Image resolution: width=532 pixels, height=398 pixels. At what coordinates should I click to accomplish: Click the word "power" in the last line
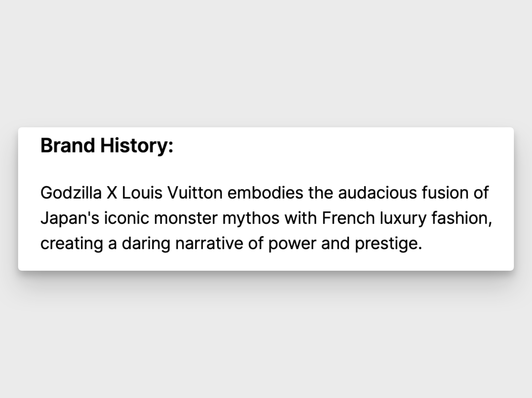[x=292, y=244]
